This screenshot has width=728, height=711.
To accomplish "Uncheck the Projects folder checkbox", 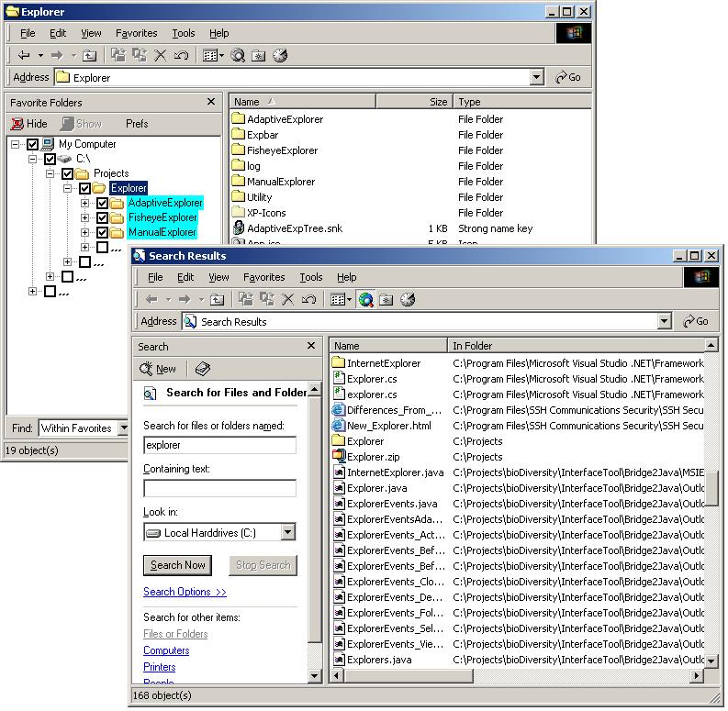I will (67, 174).
